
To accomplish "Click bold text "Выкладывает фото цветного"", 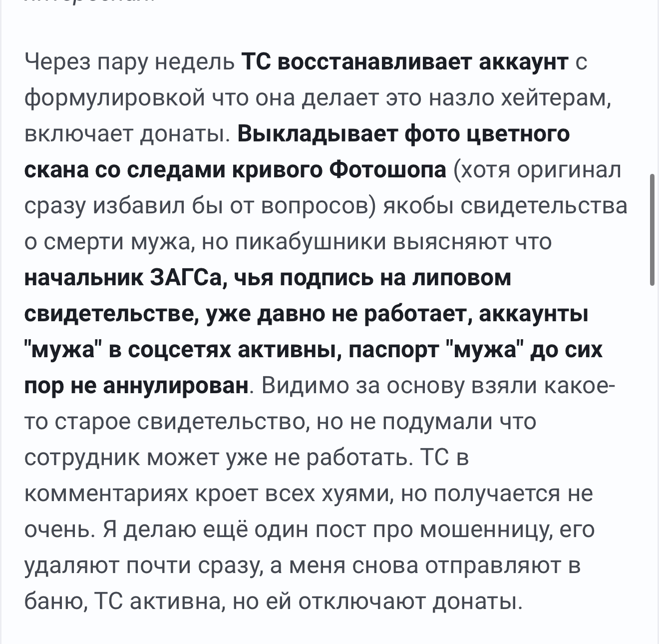I will pyautogui.click(x=403, y=134).
